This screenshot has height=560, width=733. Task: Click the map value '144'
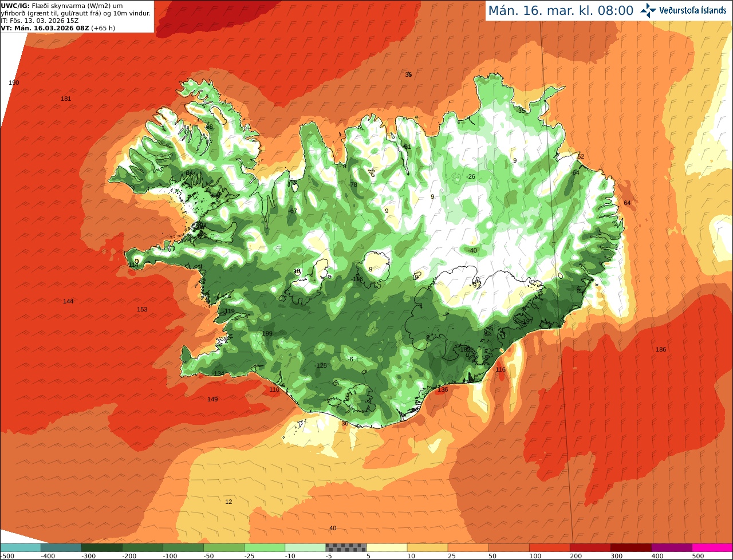pyautogui.click(x=68, y=302)
